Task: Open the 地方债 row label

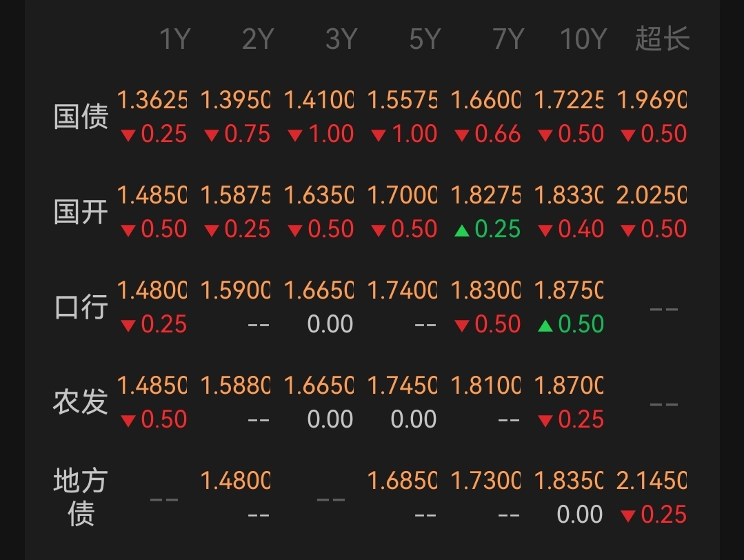Action: click(81, 497)
